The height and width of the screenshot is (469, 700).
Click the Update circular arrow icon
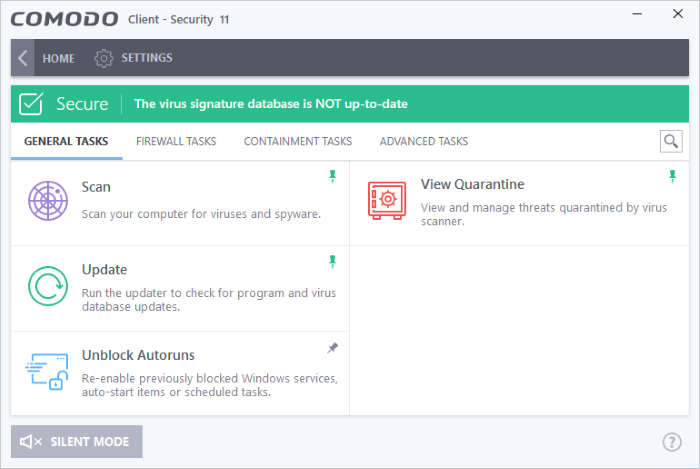click(x=48, y=286)
